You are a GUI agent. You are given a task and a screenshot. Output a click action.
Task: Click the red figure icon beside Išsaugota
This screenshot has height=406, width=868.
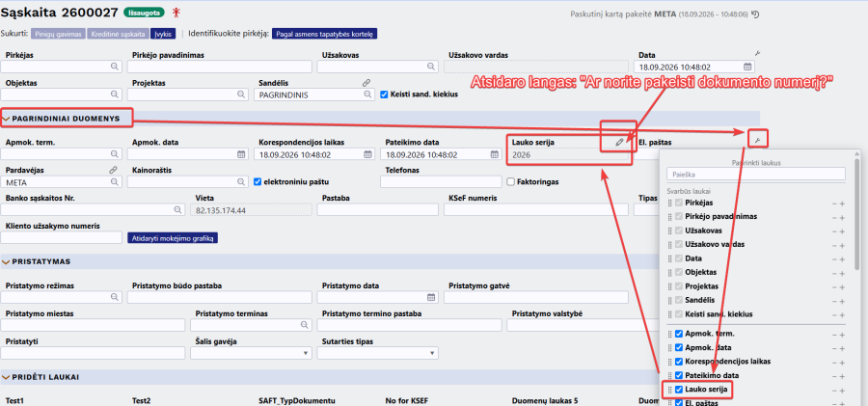pos(176,13)
